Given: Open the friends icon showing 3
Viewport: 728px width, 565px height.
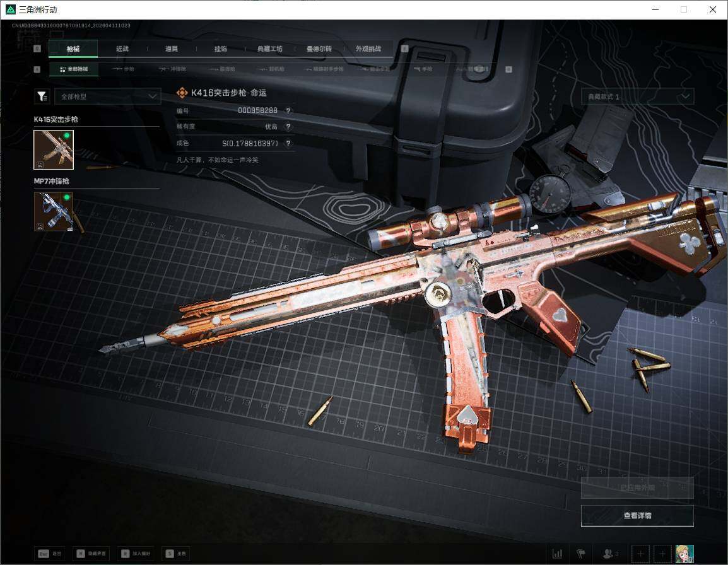Looking at the screenshot, I should (610, 554).
